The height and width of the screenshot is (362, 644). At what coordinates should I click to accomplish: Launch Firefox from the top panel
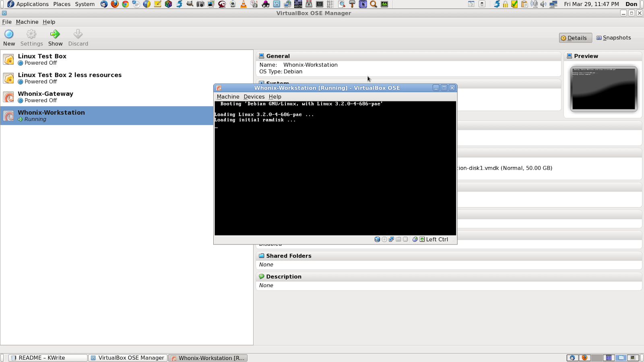115,4
